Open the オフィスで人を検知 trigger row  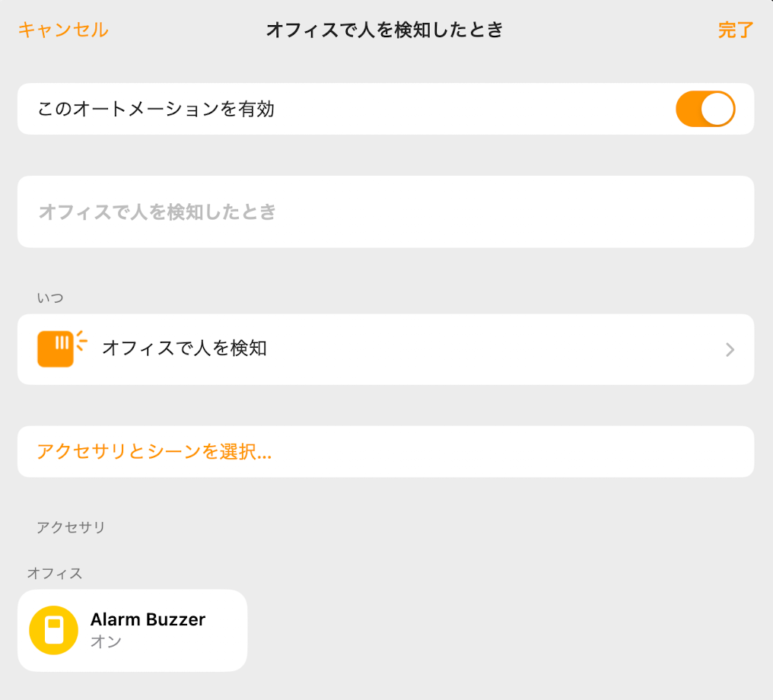[x=386, y=349]
